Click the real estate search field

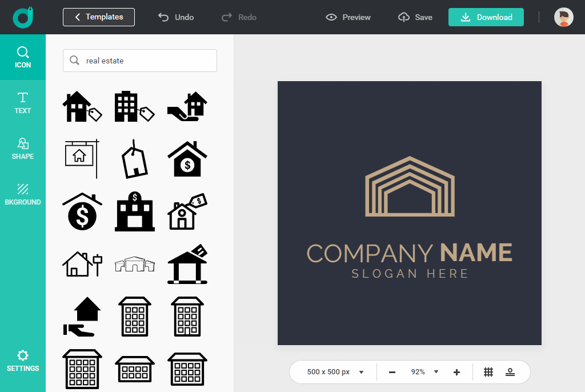pyautogui.click(x=139, y=61)
